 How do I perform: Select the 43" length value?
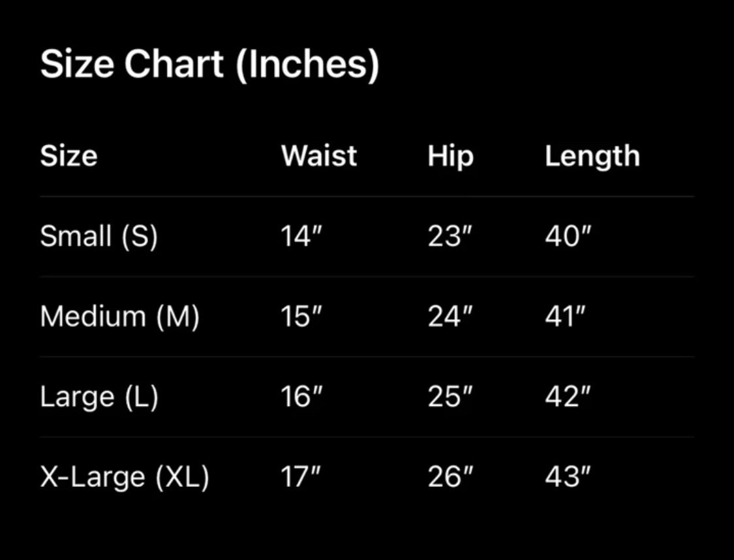[568, 477]
